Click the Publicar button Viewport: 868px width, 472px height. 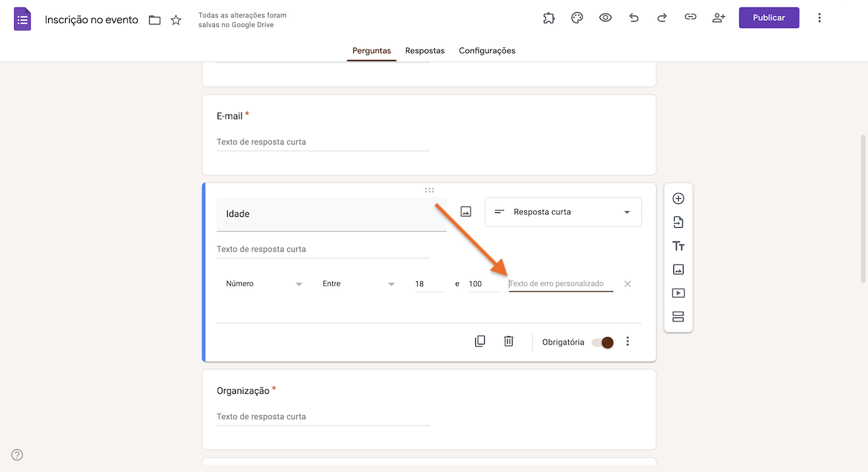pyautogui.click(x=768, y=18)
